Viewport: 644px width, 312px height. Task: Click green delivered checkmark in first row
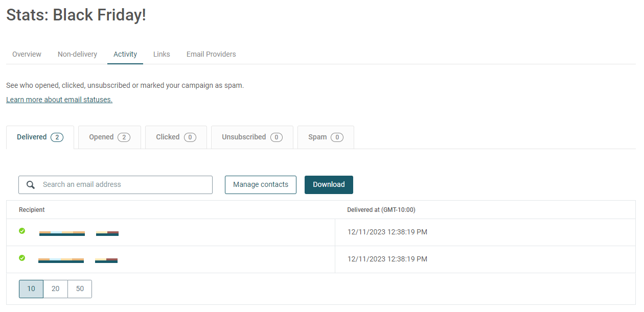(x=22, y=231)
